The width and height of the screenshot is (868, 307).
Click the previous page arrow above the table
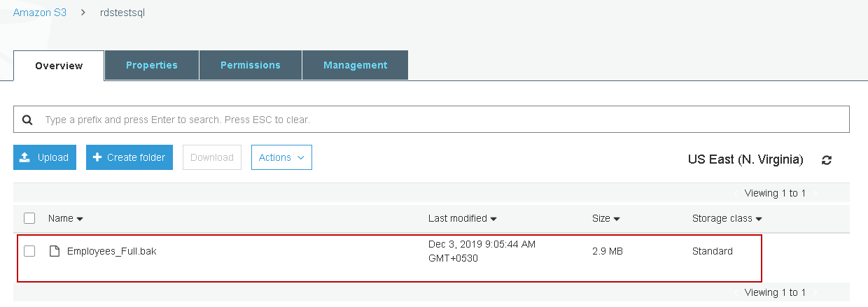point(735,193)
